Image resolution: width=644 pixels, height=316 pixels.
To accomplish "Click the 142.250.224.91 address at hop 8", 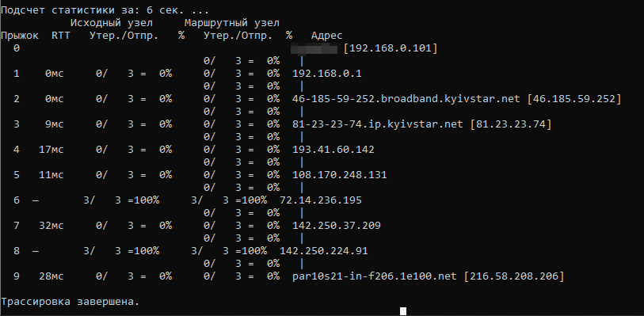I will pyautogui.click(x=324, y=251).
